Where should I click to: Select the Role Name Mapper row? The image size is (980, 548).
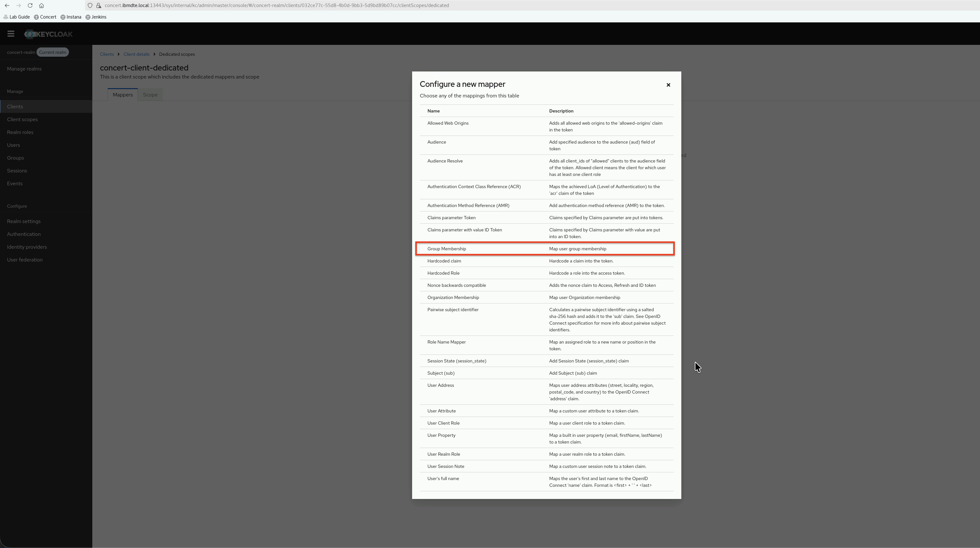546,345
